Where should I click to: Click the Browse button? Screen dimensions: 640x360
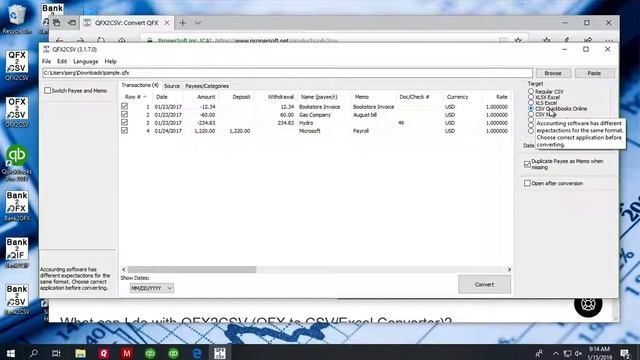pyautogui.click(x=553, y=73)
